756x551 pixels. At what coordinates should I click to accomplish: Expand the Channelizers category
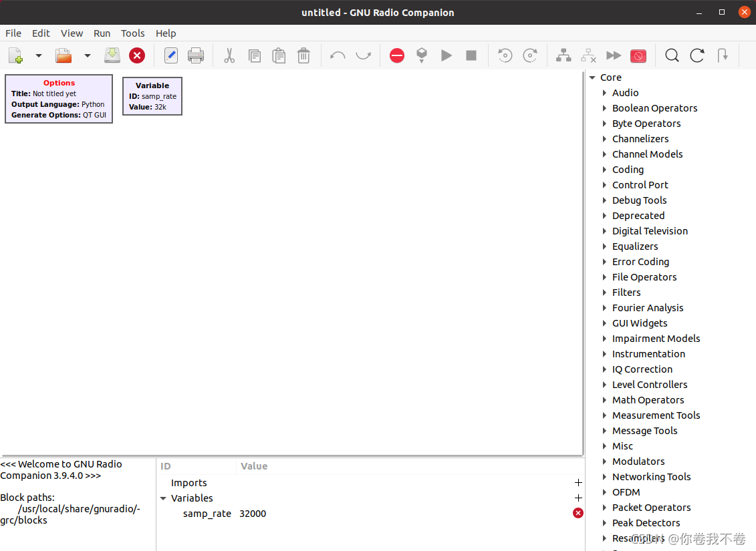click(604, 139)
